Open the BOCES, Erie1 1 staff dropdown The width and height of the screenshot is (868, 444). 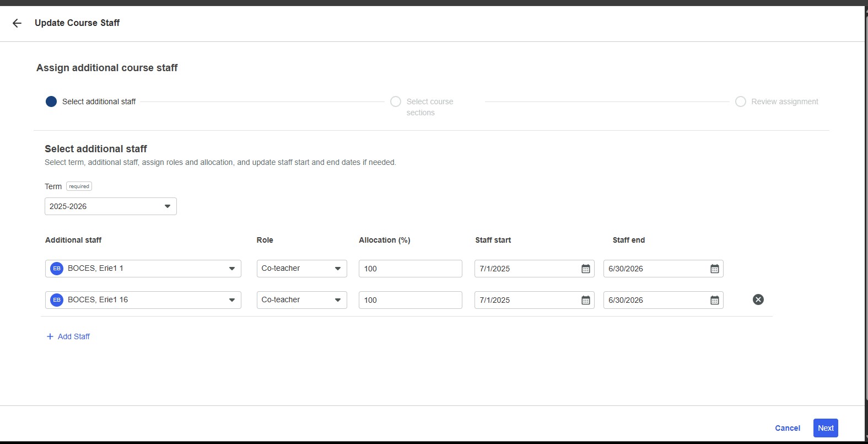(231, 269)
